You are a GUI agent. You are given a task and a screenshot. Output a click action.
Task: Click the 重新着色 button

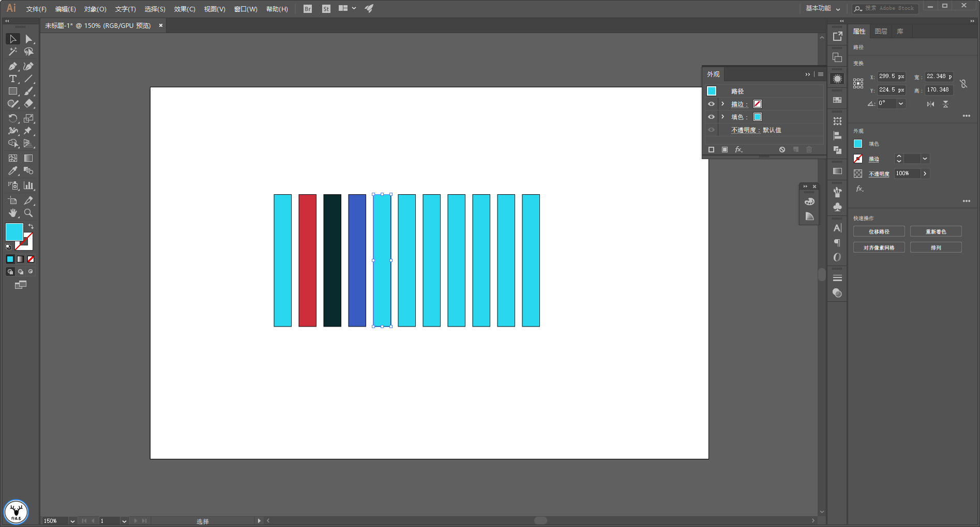[x=936, y=231]
